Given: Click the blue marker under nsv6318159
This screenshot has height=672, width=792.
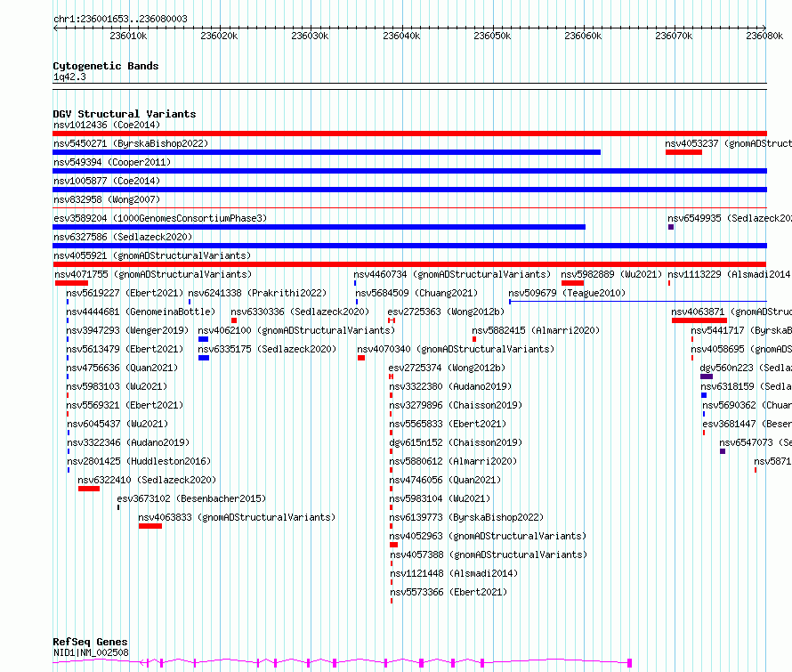Looking at the screenshot, I should [x=704, y=395].
